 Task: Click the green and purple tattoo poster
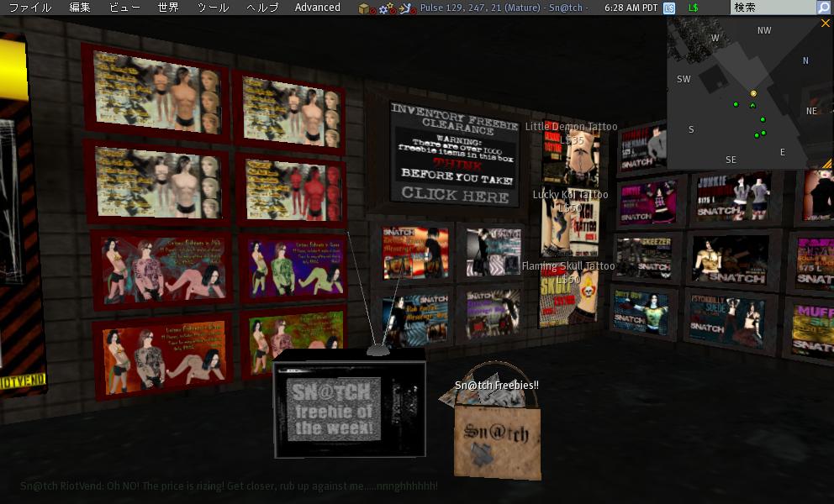[x=293, y=269]
